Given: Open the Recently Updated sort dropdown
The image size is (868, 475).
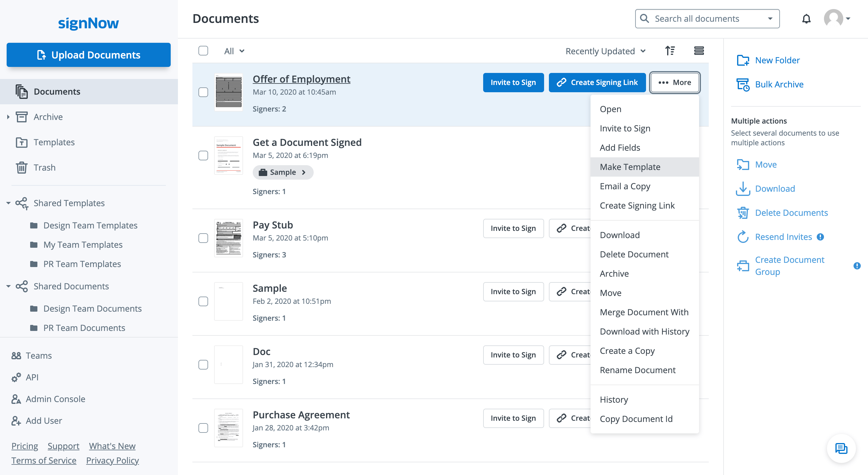Looking at the screenshot, I should click(x=605, y=51).
